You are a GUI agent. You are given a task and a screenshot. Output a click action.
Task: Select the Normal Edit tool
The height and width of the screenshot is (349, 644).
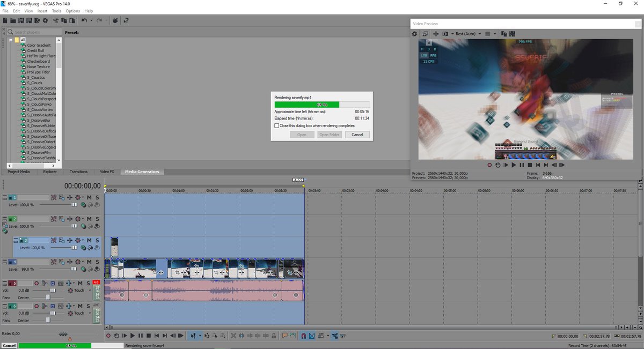[x=193, y=336]
